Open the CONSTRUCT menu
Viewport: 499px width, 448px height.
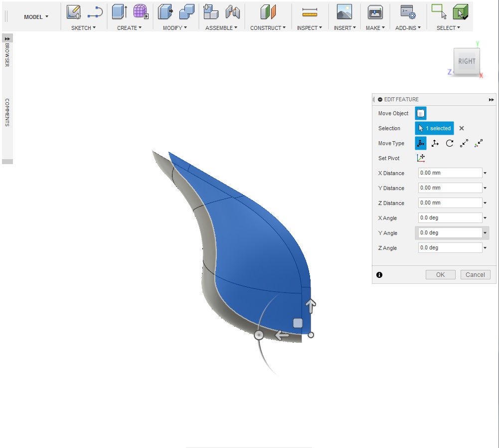click(x=268, y=28)
